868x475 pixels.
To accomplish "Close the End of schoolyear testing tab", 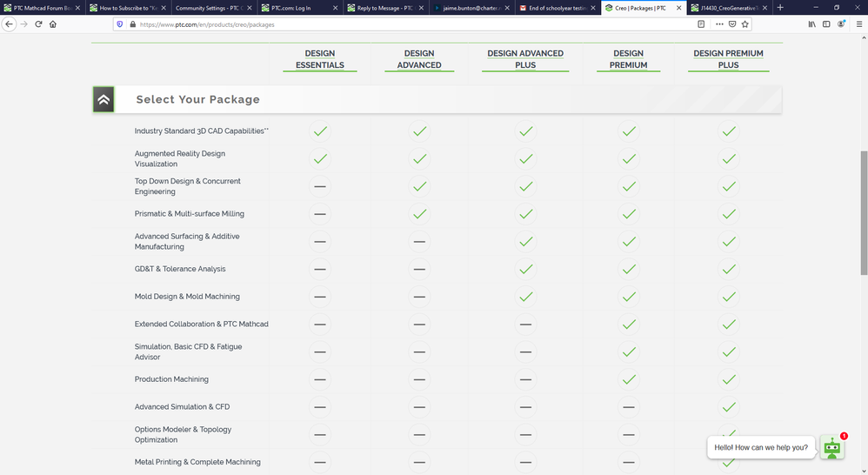I will click(x=592, y=8).
